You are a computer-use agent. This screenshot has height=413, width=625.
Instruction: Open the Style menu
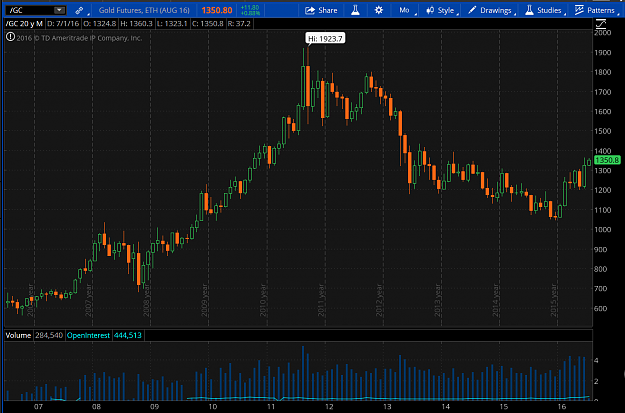point(441,10)
